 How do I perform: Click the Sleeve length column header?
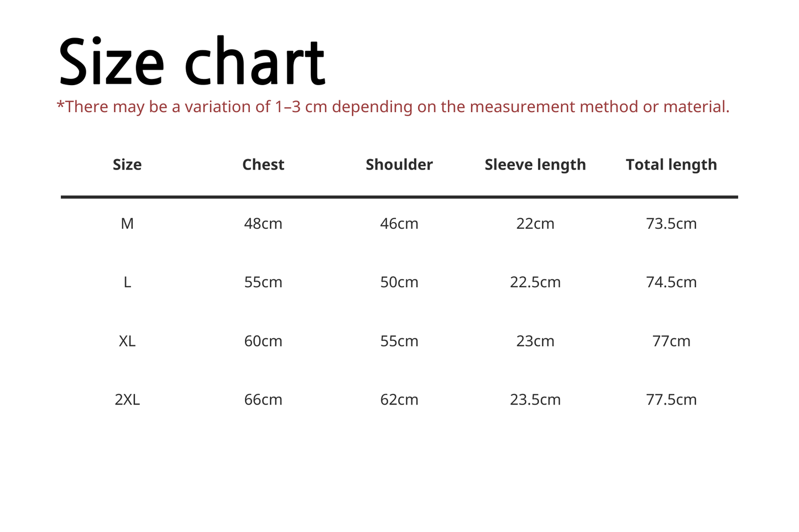tap(535, 165)
